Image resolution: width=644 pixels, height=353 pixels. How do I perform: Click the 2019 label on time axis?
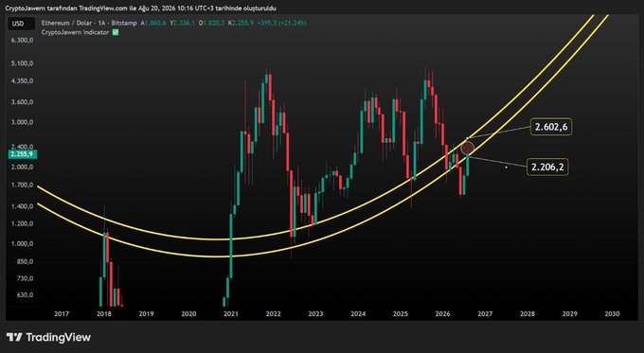point(146,314)
